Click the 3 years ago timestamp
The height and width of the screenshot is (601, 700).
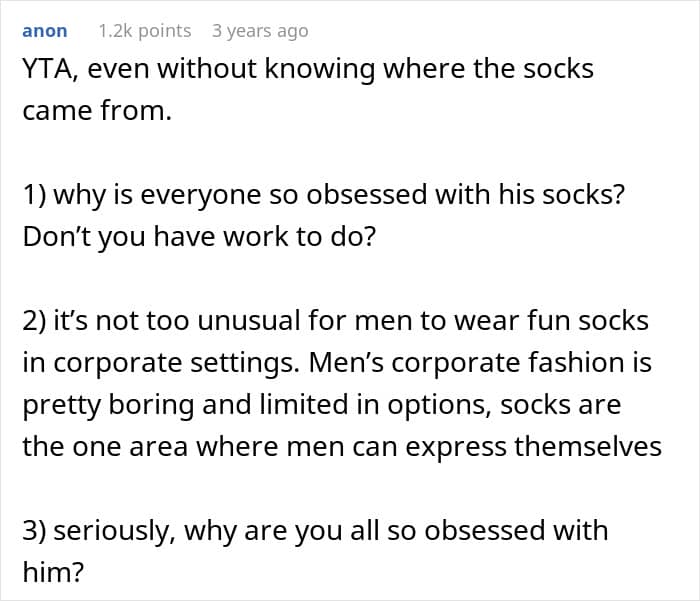[x=260, y=31]
